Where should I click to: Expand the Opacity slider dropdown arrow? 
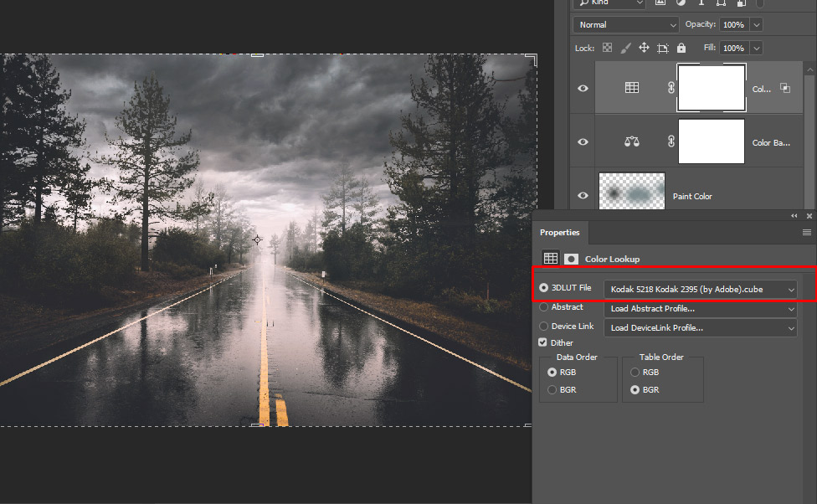(757, 25)
